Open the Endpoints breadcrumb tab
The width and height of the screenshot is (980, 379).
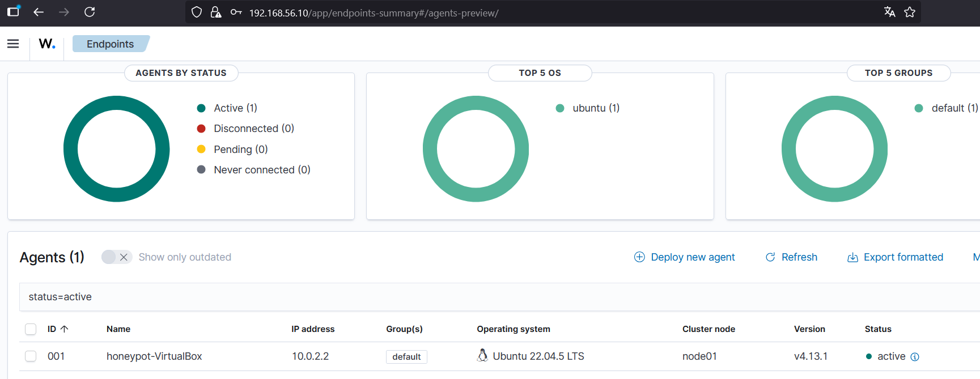[111, 44]
